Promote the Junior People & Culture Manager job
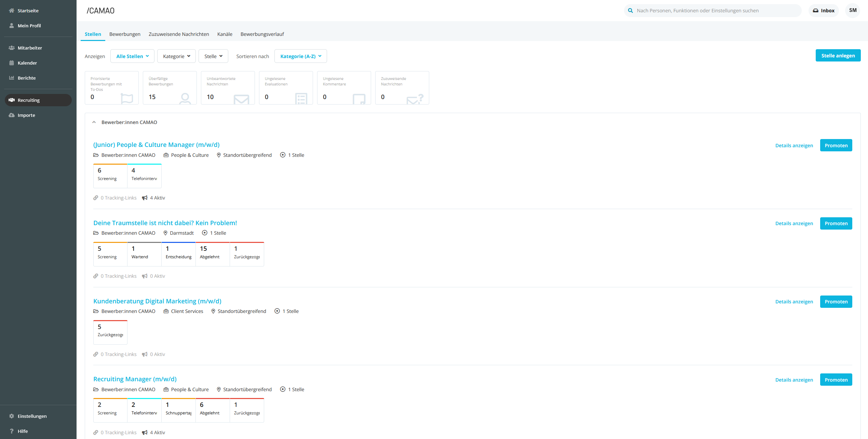 [x=836, y=145]
